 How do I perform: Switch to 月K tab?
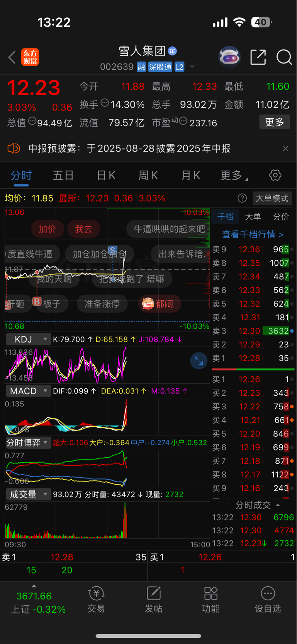pyautogui.click(x=191, y=176)
